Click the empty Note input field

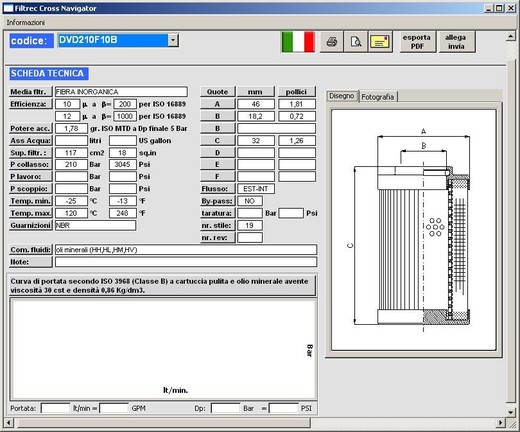coord(186,262)
